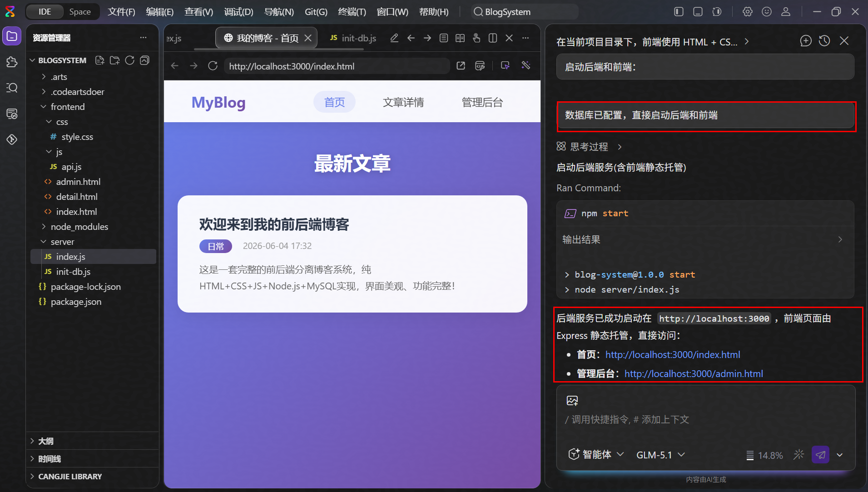Go forward in the preview browser
868x492 pixels.
(193, 66)
